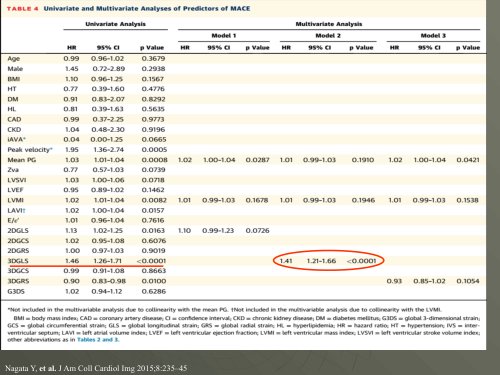Click the G3DS p value 0.6286
Image resolution: width=500 pixels, height=375 pixels.
[153, 292]
